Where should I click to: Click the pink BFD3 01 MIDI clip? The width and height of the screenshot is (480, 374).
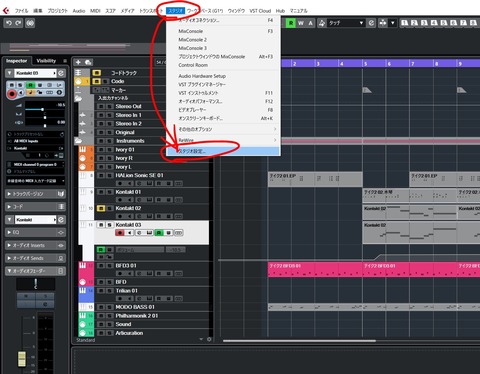pos(315,269)
